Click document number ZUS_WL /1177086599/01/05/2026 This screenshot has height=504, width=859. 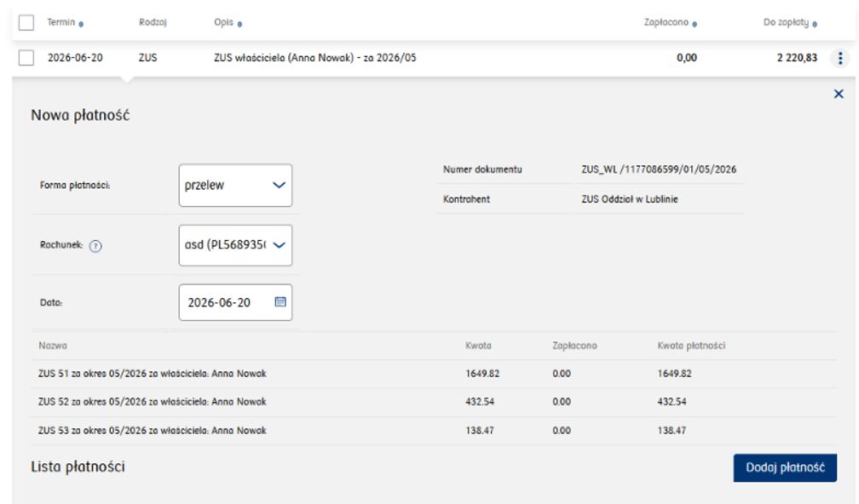[x=659, y=169]
